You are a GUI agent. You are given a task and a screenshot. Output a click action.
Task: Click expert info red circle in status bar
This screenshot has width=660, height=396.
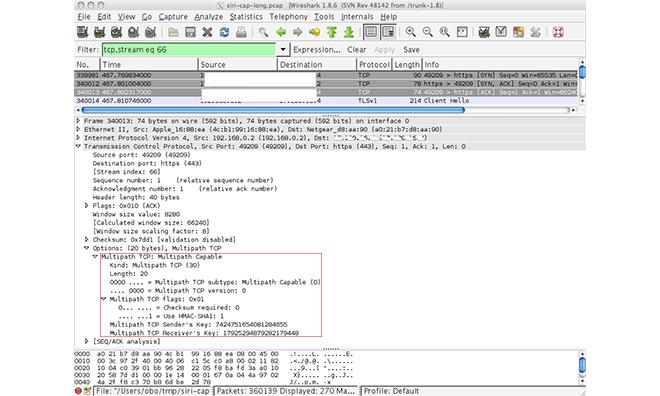pyautogui.click(x=78, y=391)
